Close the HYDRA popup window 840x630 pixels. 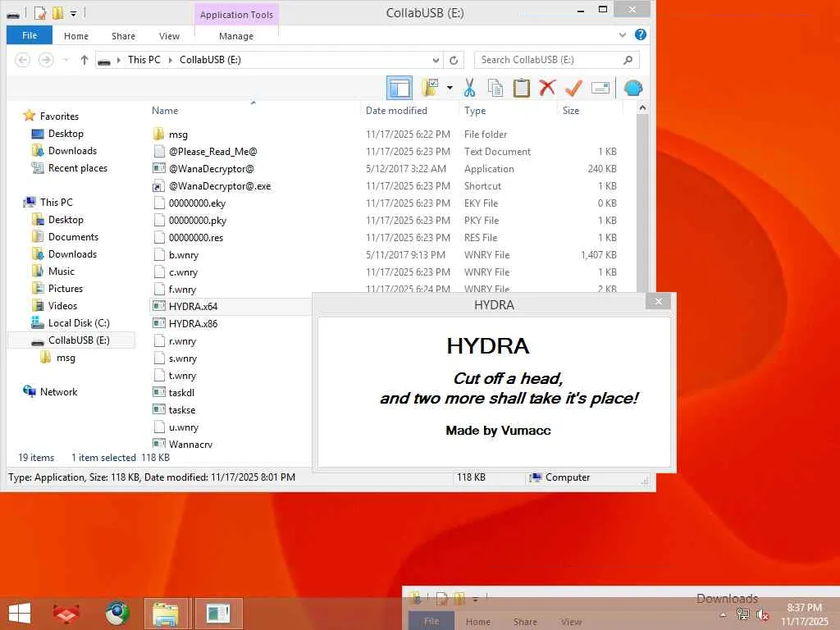(x=659, y=301)
